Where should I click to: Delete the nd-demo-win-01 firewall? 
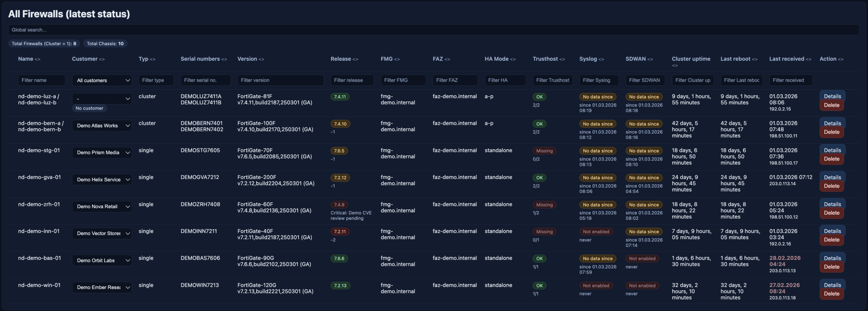(x=831, y=294)
